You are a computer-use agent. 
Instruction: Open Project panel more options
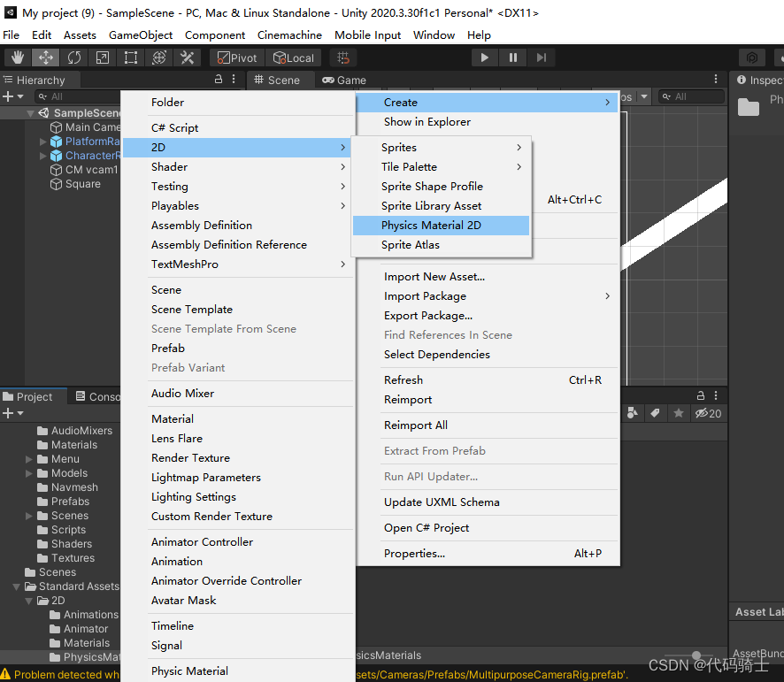pos(716,395)
